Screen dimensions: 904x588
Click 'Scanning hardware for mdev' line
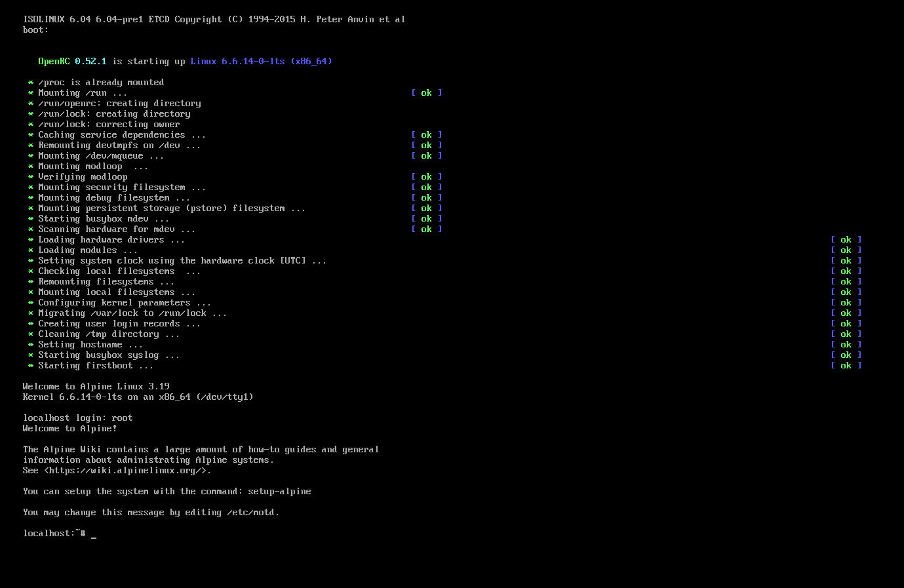[x=117, y=229]
